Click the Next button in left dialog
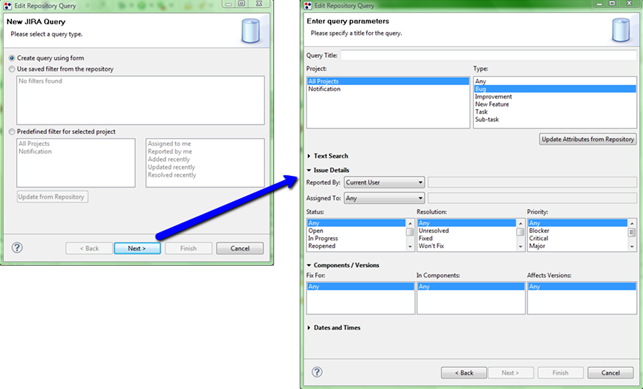 (x=137, y=248)
